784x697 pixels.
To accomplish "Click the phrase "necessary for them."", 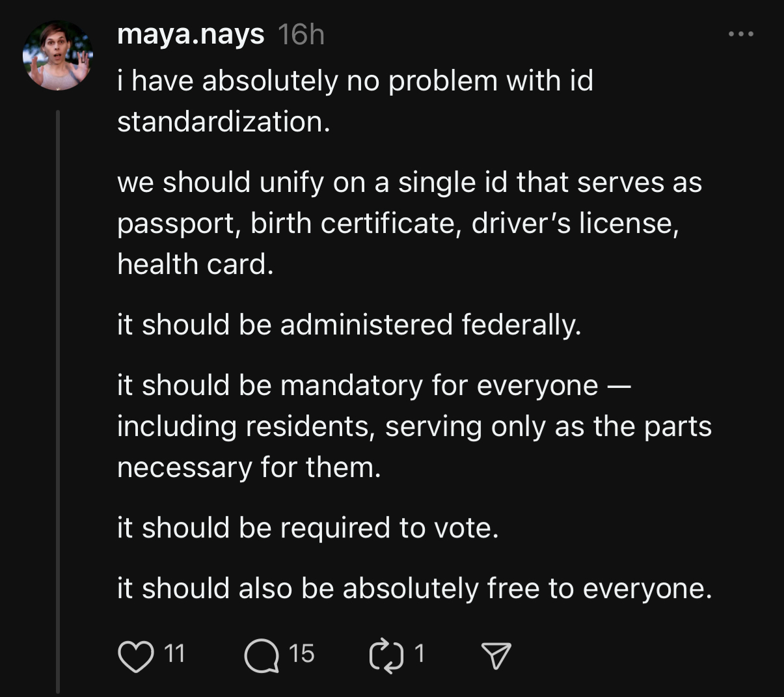I will pos(249,467).
